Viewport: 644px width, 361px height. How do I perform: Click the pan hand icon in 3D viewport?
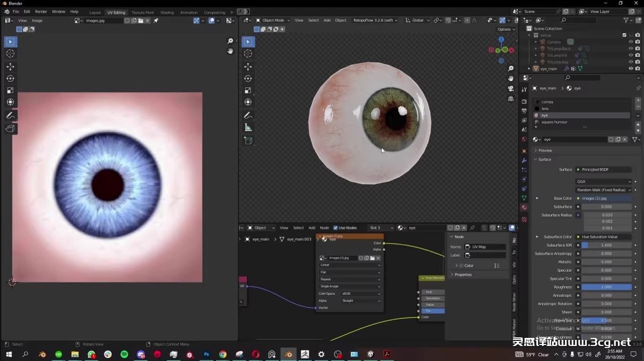tap(511, 78)
